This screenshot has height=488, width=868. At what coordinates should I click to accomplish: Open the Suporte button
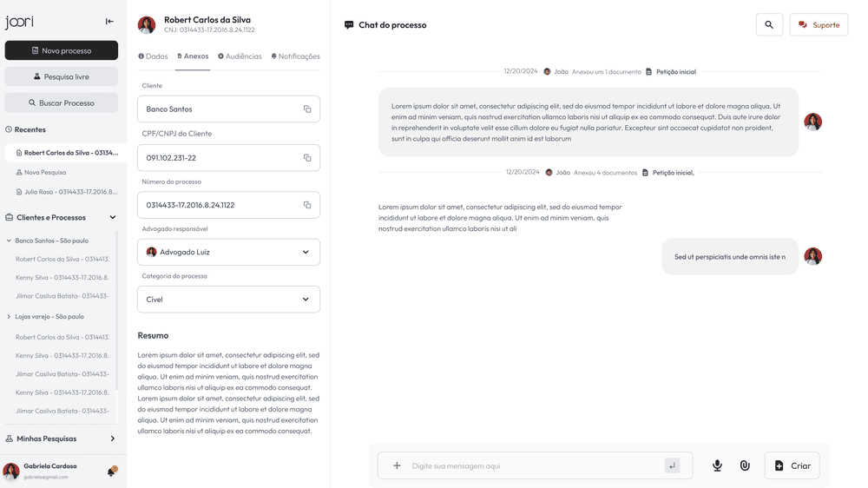coord(819,25)
